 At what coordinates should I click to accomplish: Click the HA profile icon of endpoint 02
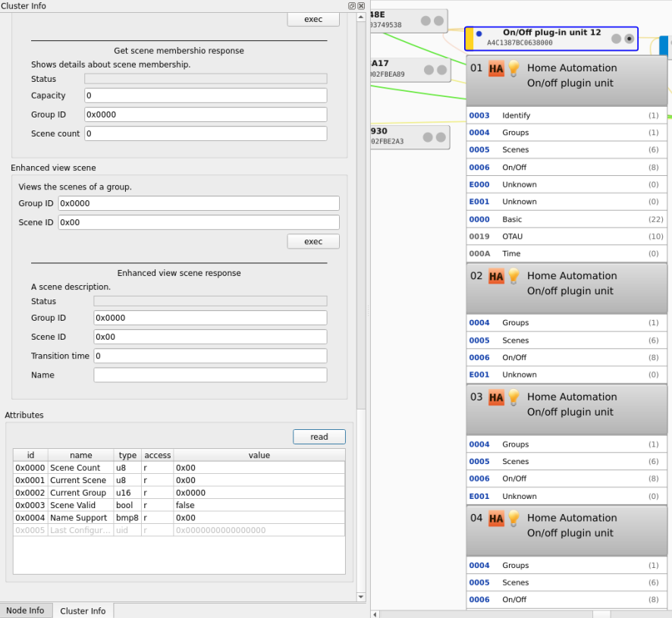(496, 277)
